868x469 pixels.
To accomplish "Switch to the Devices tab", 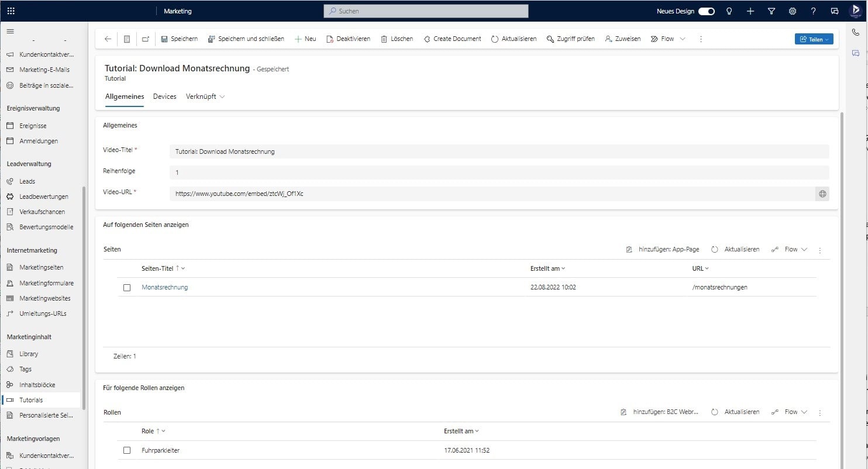I will click(164, 96).
